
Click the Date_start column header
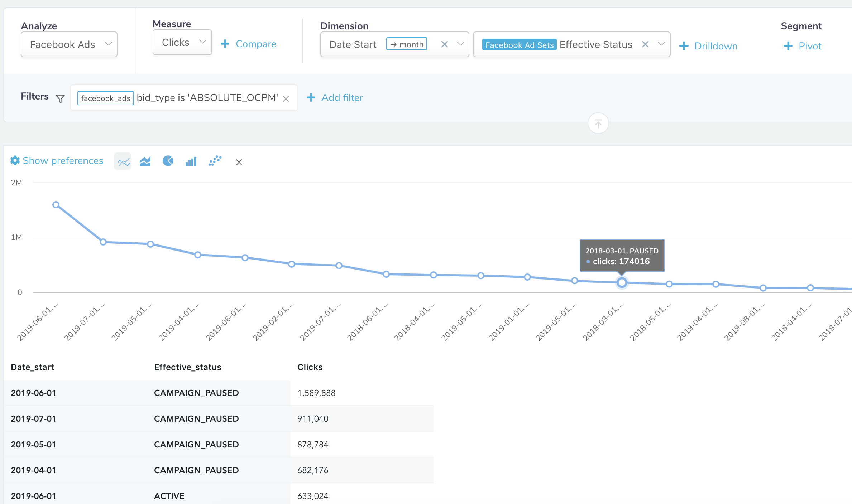(33, 367)
